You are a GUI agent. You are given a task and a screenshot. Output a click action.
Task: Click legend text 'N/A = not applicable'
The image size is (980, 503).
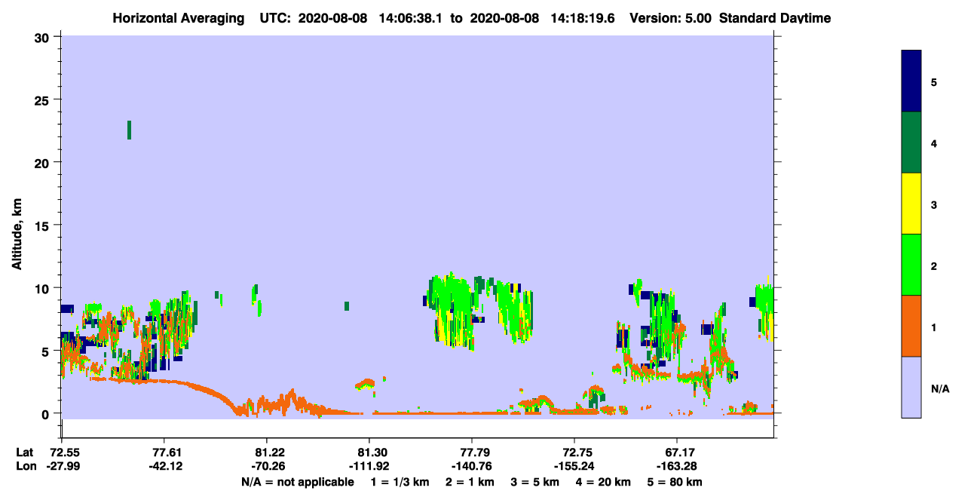click(x=297, y=482)
